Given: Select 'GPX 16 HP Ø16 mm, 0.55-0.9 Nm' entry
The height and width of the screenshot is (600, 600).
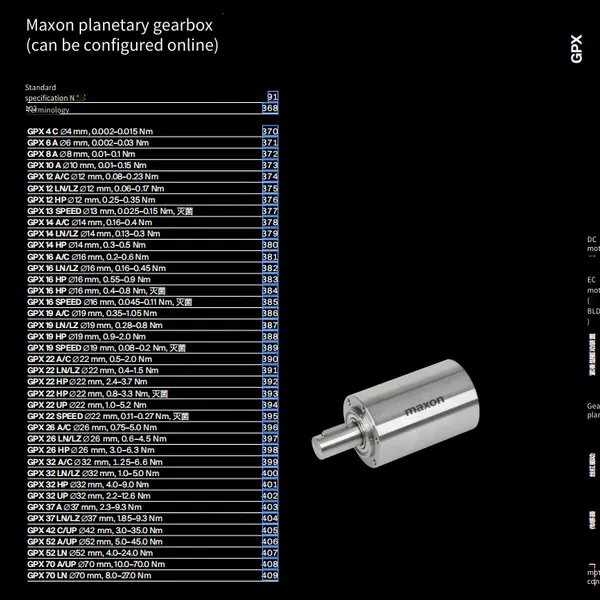Looking at the screenshot, I should point(89,279).
